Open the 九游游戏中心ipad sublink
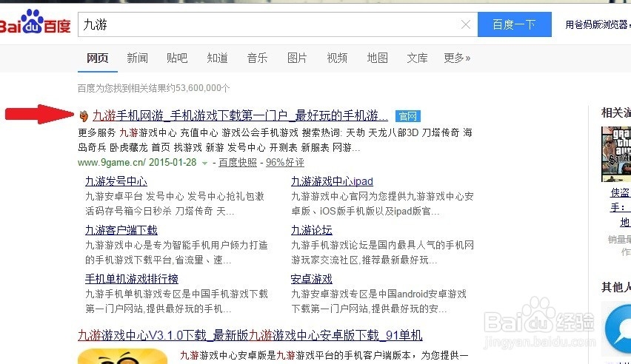631x364 pixels. point(332,181)
